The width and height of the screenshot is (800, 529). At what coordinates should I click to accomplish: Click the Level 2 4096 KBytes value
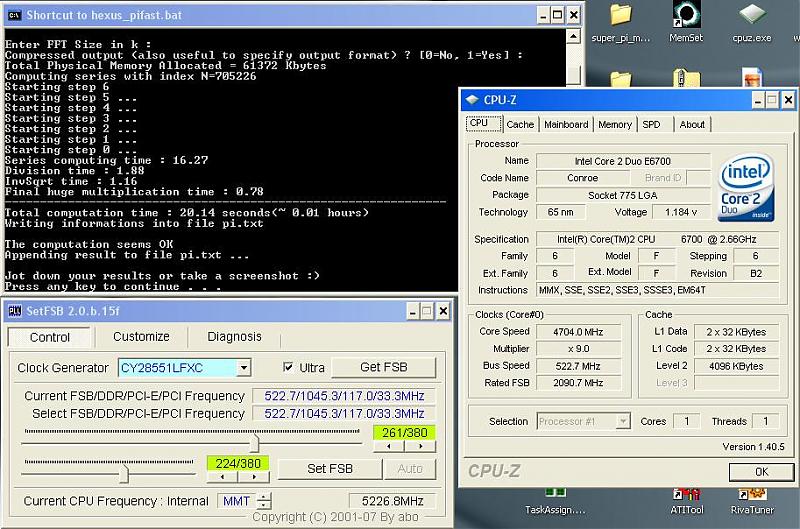click(736, 366)
